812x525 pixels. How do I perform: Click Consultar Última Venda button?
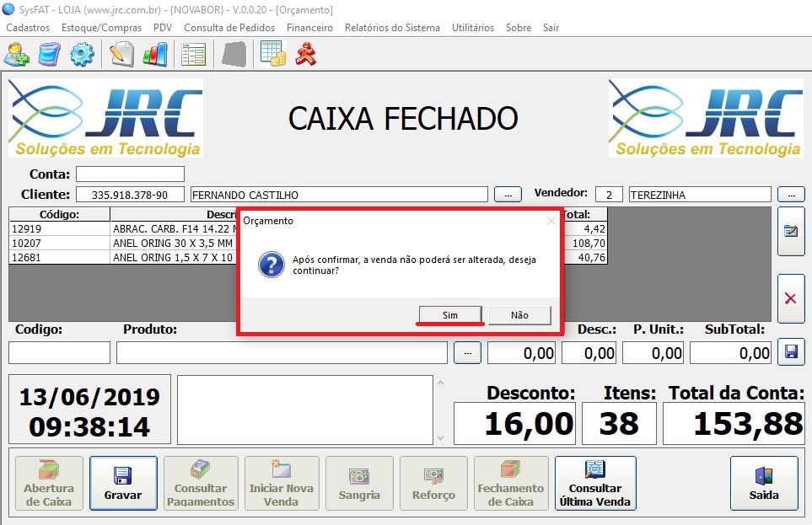pos(595,483)
